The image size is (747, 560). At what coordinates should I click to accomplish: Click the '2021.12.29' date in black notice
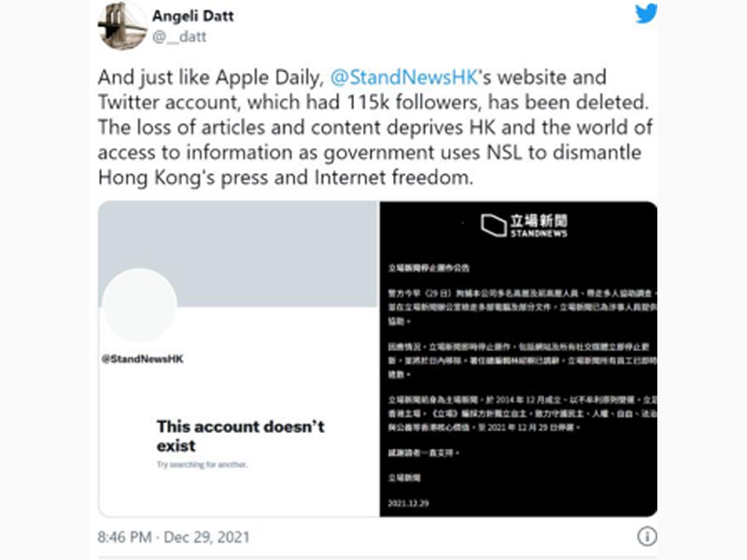tap(408, 503)
